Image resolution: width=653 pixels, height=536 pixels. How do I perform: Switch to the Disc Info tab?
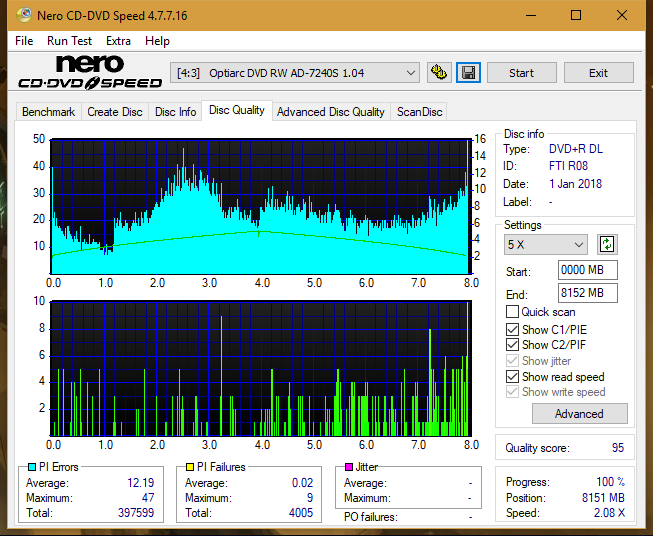(x=175, y=112)
